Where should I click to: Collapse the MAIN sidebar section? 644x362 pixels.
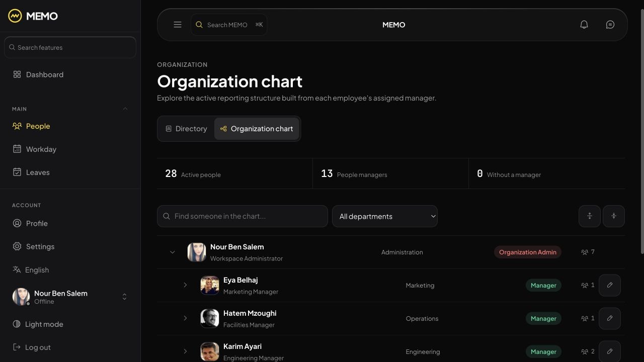tap(125, 109)
